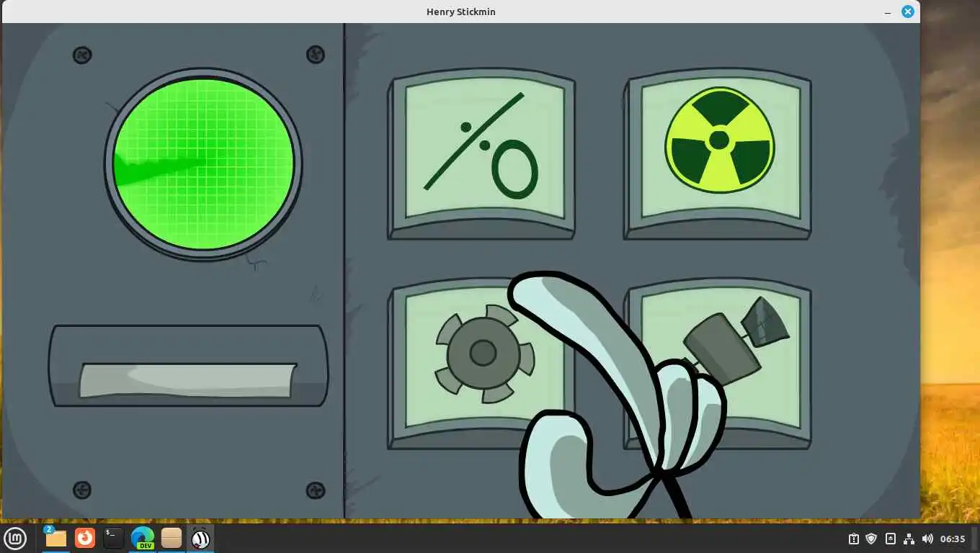The width and height of the screenshot is (980, 553).
Task: Click the paper slot on the console
Action: [188, 366]
